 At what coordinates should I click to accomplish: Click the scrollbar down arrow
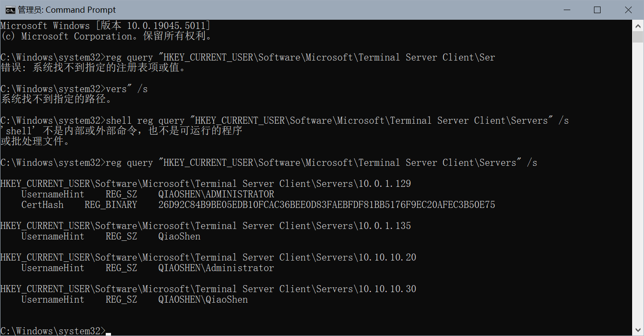click(x=638, y=330)
